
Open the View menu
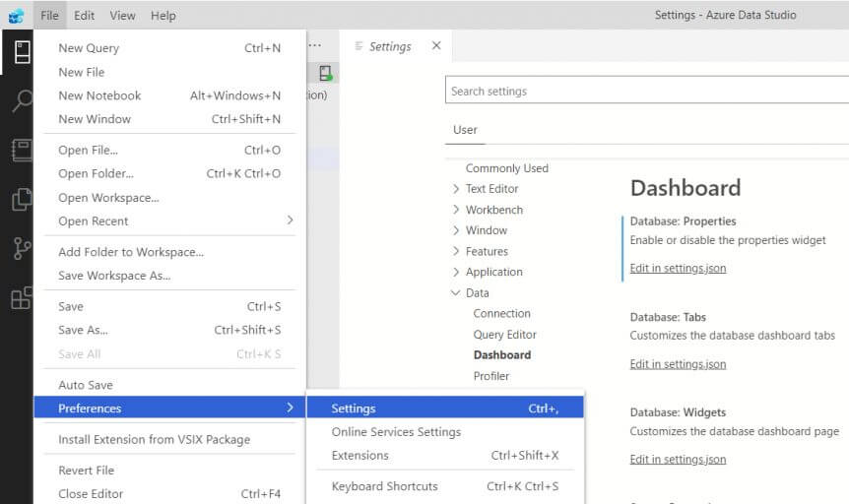[x=122, y=16]
